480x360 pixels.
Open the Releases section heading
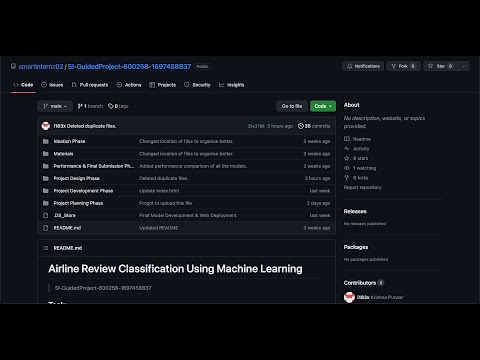(355, 211)
